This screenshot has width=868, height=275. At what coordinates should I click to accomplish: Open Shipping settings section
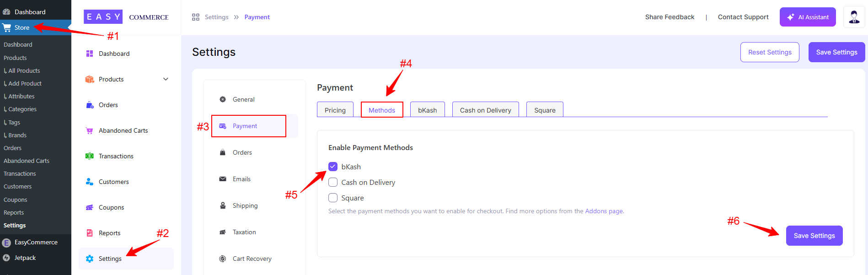pyautogui.click(x=255, y=205)
